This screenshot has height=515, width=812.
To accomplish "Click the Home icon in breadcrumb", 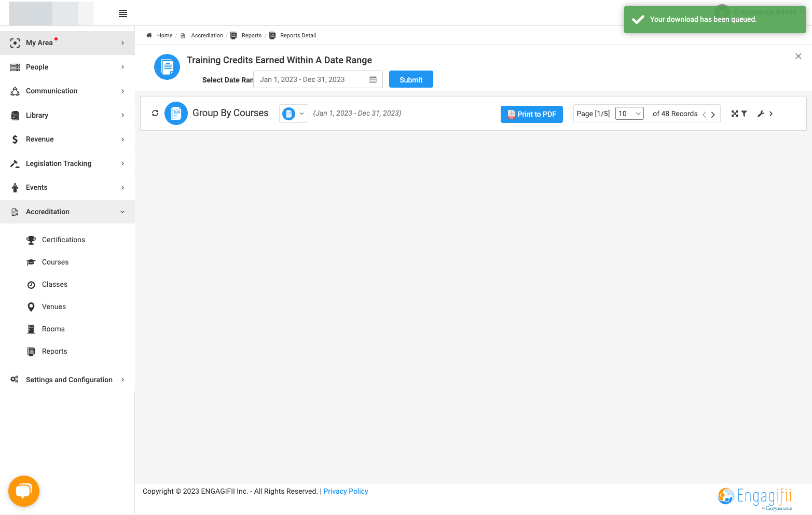I will click(x=149, y=35).
